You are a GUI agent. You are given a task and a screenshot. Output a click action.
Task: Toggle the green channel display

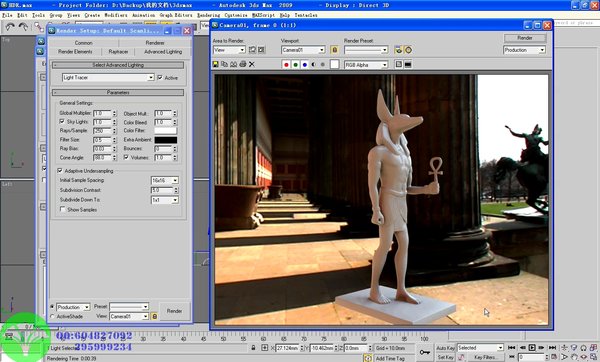tap(295, 65)
